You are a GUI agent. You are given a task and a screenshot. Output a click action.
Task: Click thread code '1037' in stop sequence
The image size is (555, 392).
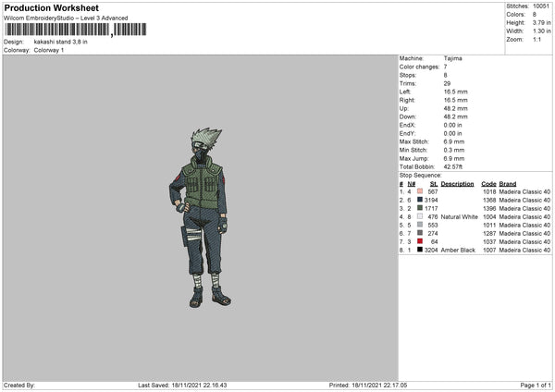point(489,241)
